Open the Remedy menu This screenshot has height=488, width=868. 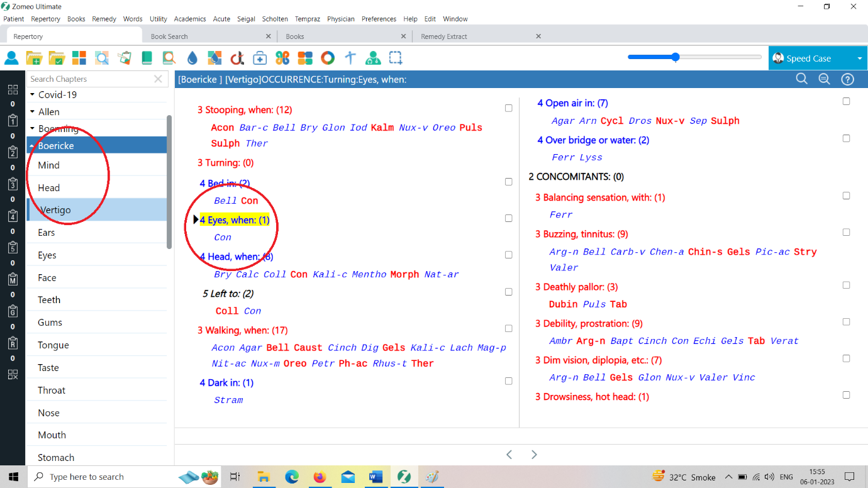[x=104, y=19]
